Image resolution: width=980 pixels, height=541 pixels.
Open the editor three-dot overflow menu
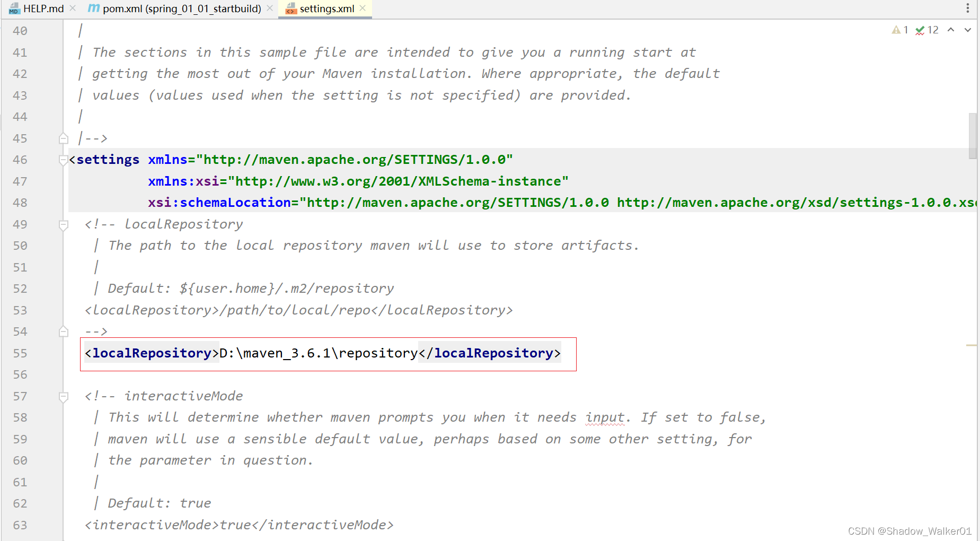click(x=969, y=7)
